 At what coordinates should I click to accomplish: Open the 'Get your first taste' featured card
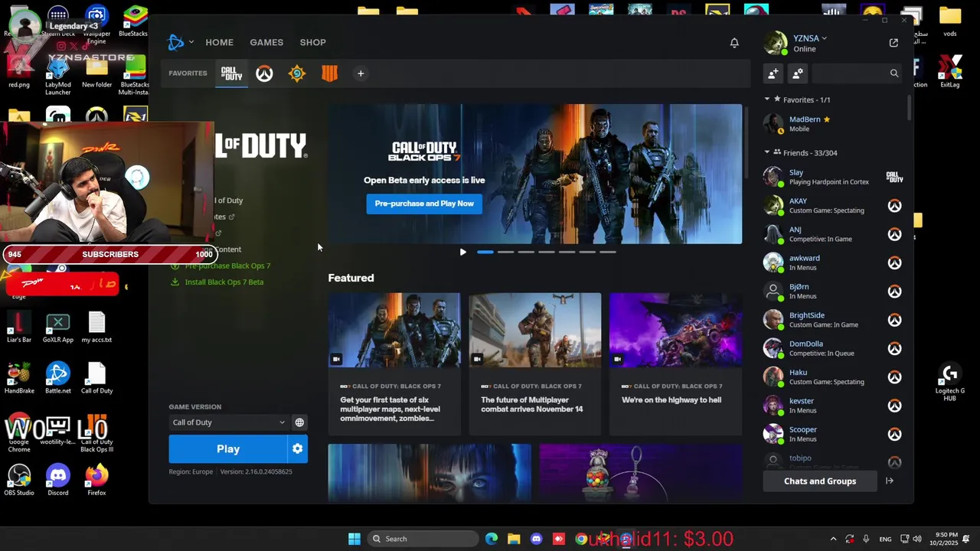(x=394, y=364)
